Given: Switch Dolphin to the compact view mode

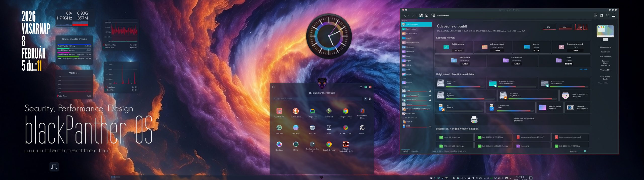Looking at the screenshot, I should point(427,15).
